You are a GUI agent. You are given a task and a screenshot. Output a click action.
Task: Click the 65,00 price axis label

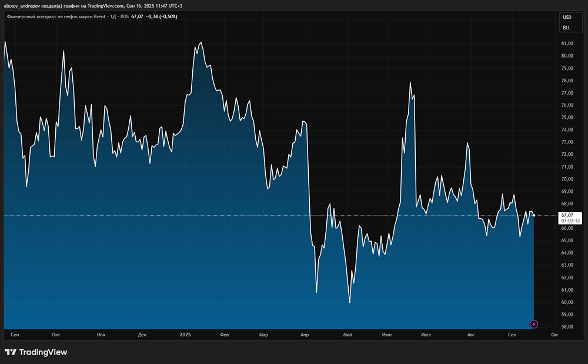[567, 241]
